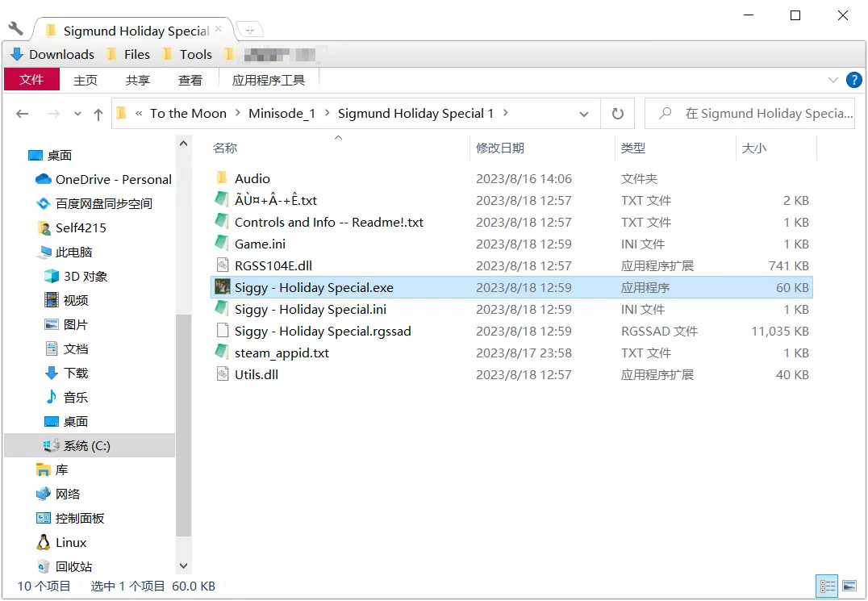Open the 回收站 recycle bin
This screenshot has height=601, width=868.
65,566
